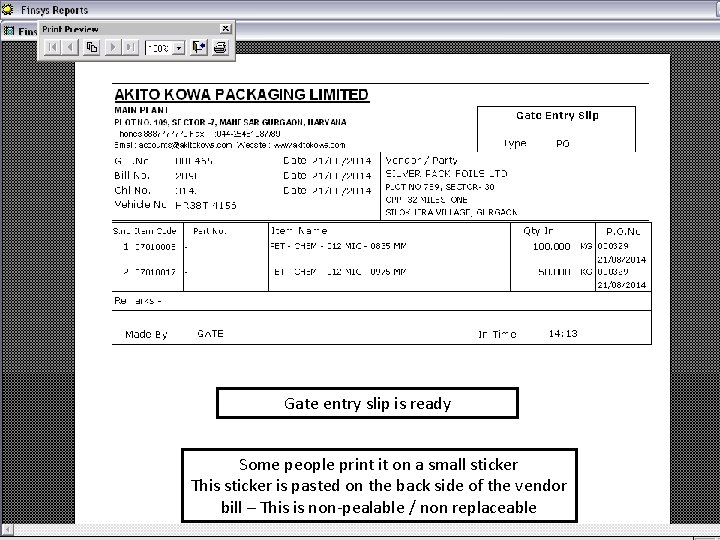720x540 pixels.
Task: Click the export report icon
Action: (x=199, y=47)
